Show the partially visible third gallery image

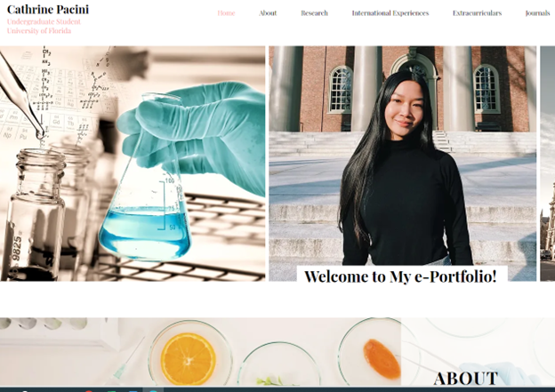click(x=548, y=164)
